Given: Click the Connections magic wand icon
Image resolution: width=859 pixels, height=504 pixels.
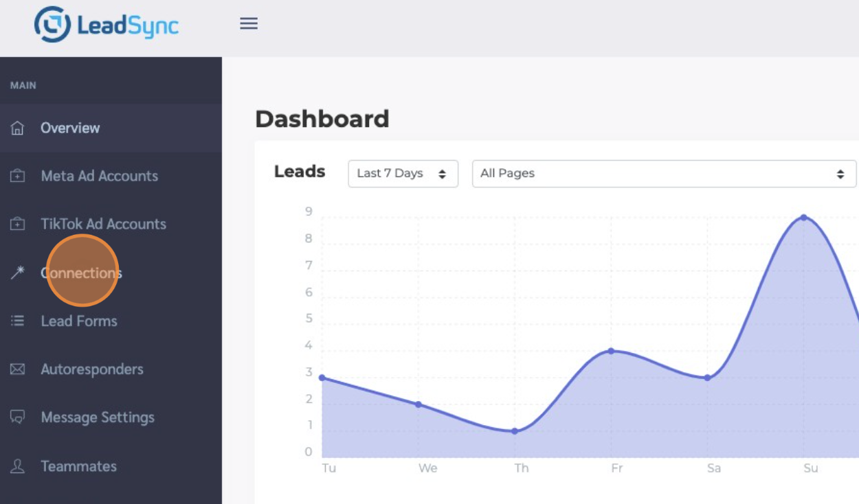Looking at the screenshot, I should click(x=18, y=273).
